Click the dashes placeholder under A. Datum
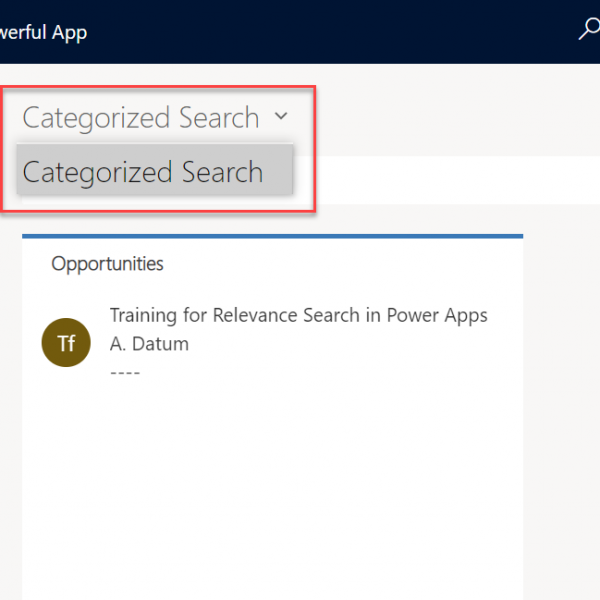This screenshot has width=600, height=600. (125, 372)
